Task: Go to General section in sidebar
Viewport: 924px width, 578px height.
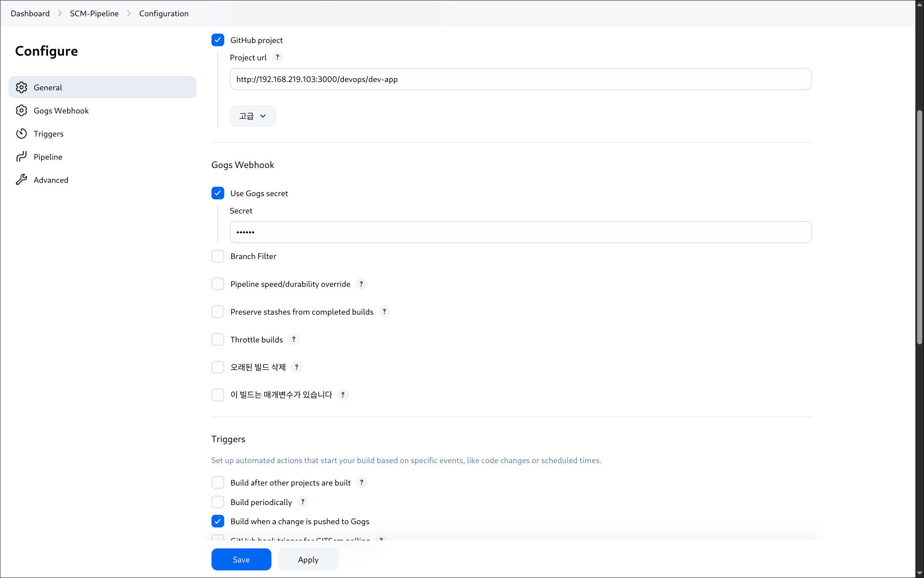Action: tap(103, 87)
